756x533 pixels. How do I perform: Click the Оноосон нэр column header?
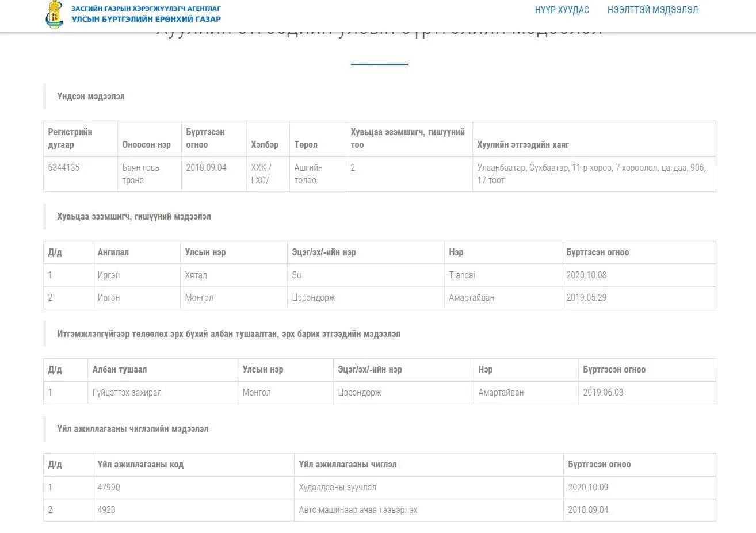coord(150,139)
